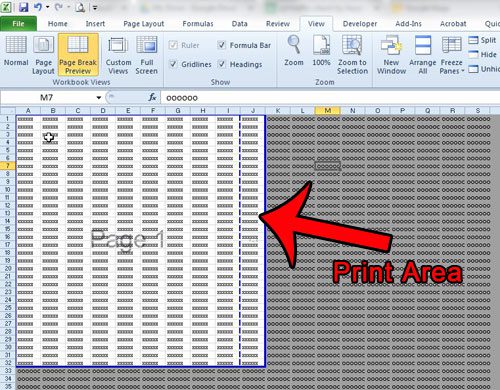500x390 pixels.
Task: Select row 1 header
Action: [8, 119]
